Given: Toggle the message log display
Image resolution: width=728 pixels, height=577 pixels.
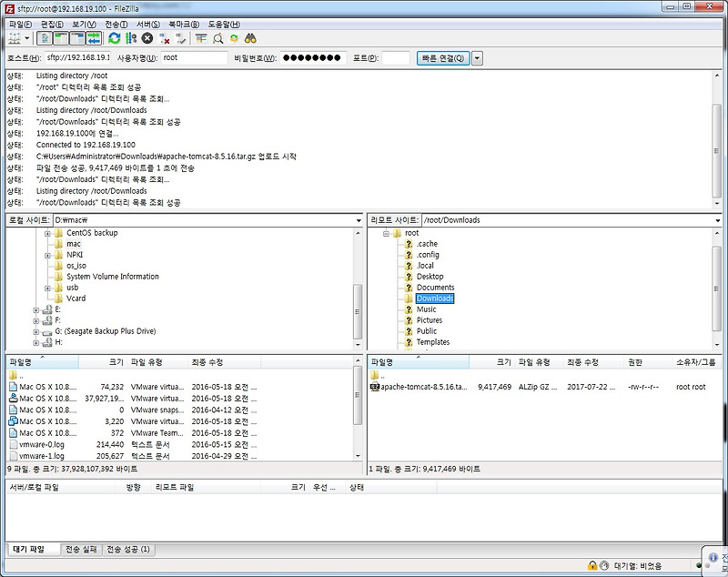Looking at the screenshot, I should [45, 38].
